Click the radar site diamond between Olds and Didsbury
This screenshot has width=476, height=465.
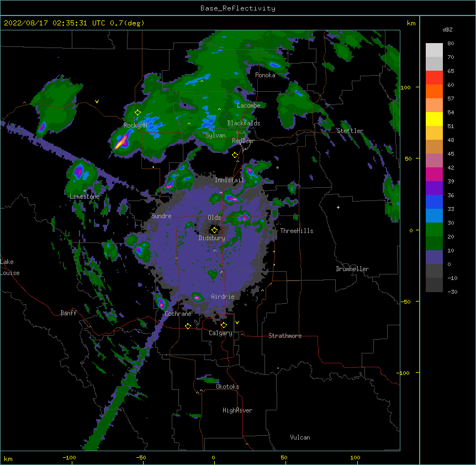point(214,230)
